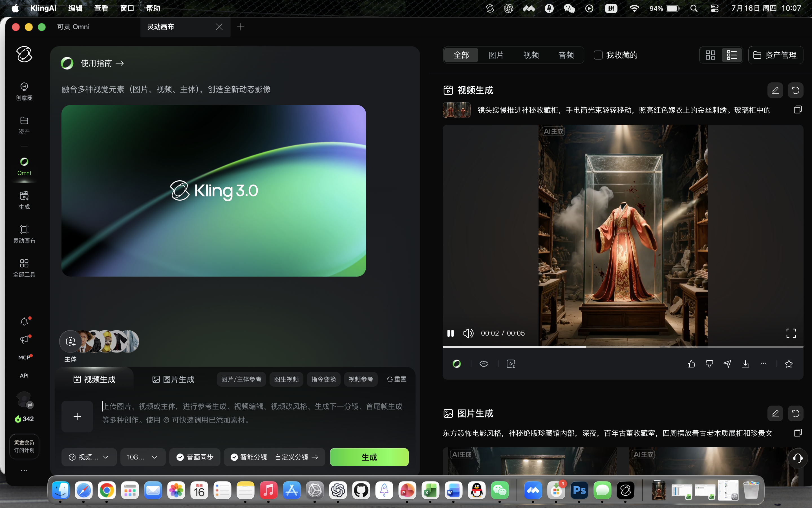Image resolution: width=812 pixels, height=508 pixels.
Task: Open 灵动画布 in the sidebar
Action: click(24, 235)
